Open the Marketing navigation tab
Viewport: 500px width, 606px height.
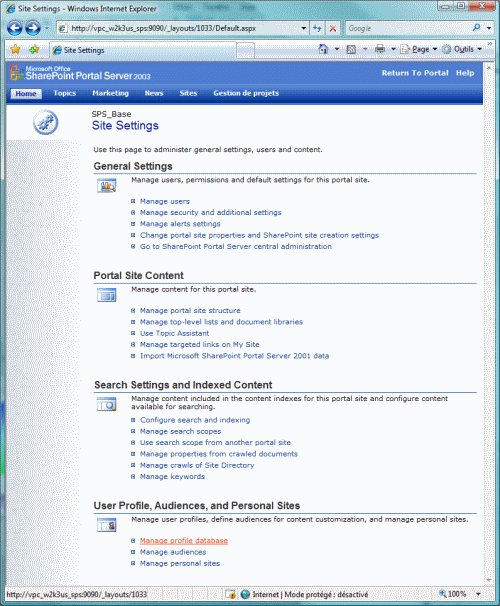[111, 93]
